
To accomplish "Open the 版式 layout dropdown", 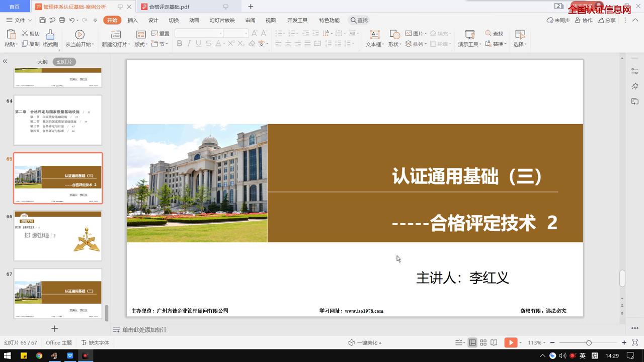I will pyautogui.click(x=141, y=44).
